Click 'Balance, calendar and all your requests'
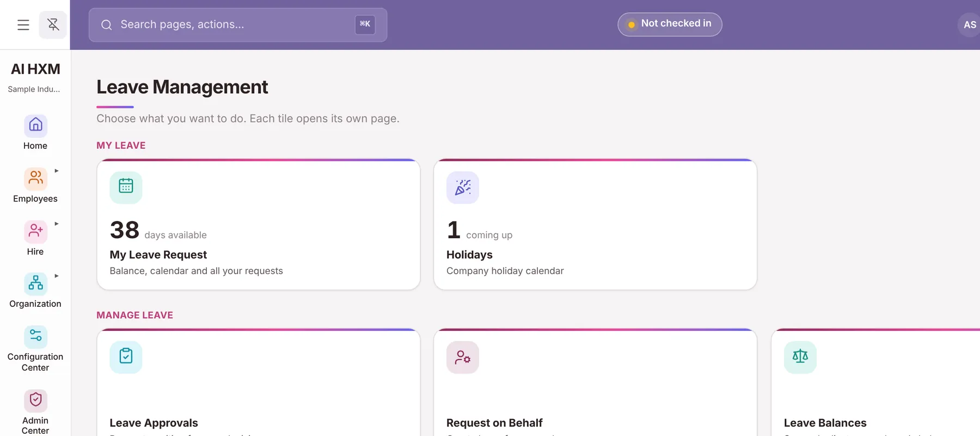Image resolution: width=980 pixels, height=436 pixels. 196,271
